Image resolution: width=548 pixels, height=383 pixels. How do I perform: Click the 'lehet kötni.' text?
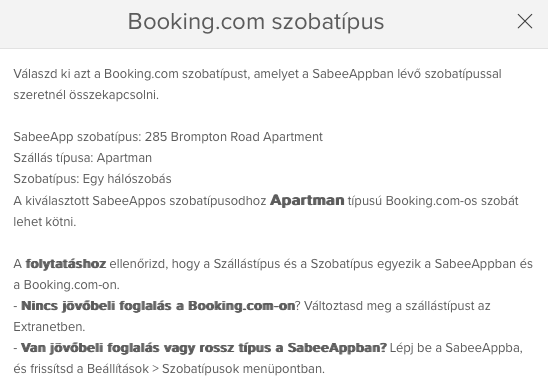[x=45, y=222]
